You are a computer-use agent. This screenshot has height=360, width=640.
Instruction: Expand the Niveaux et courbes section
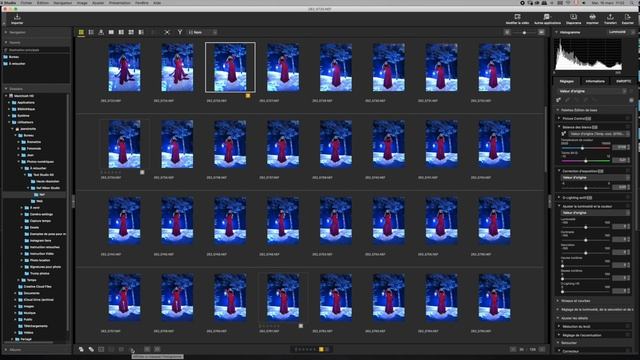[x=558, y=301]
